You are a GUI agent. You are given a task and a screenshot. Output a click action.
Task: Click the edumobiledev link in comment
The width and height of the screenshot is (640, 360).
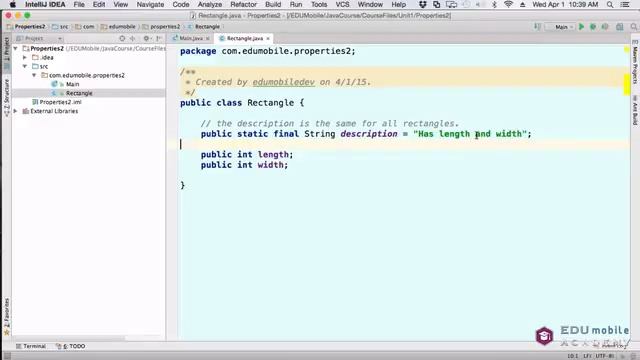283,82
